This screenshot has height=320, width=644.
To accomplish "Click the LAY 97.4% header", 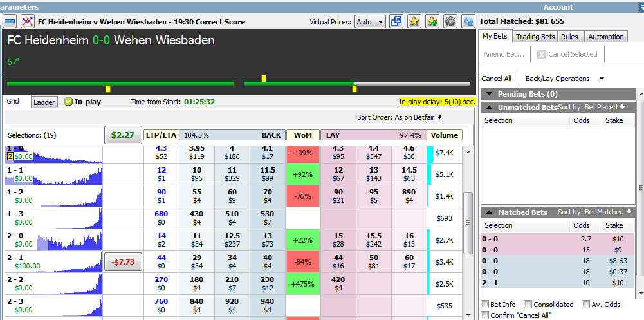I will (373, 135).
